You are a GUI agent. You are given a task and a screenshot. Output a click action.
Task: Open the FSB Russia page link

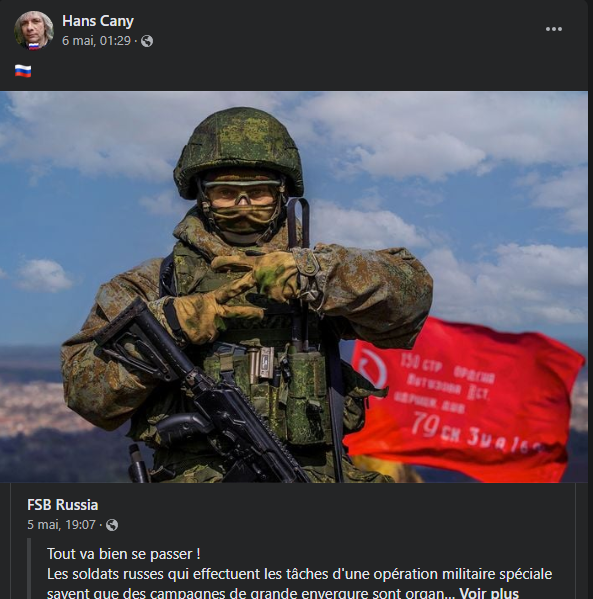(63, 505)
